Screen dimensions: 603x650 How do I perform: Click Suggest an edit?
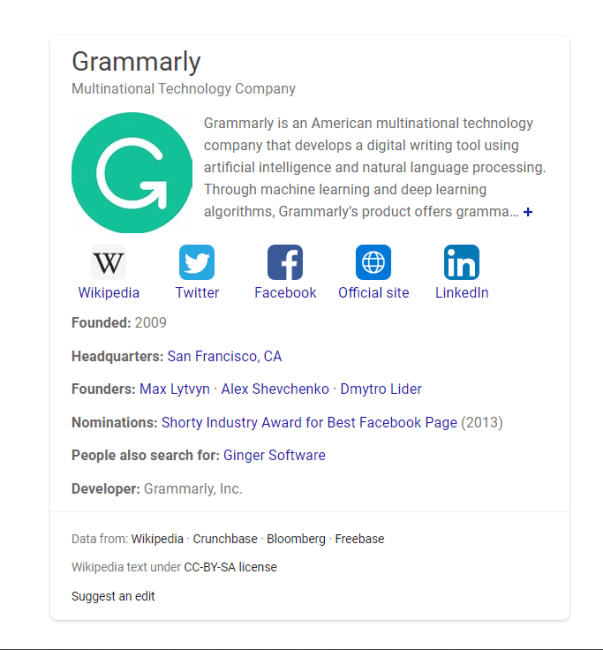point(113,596)
